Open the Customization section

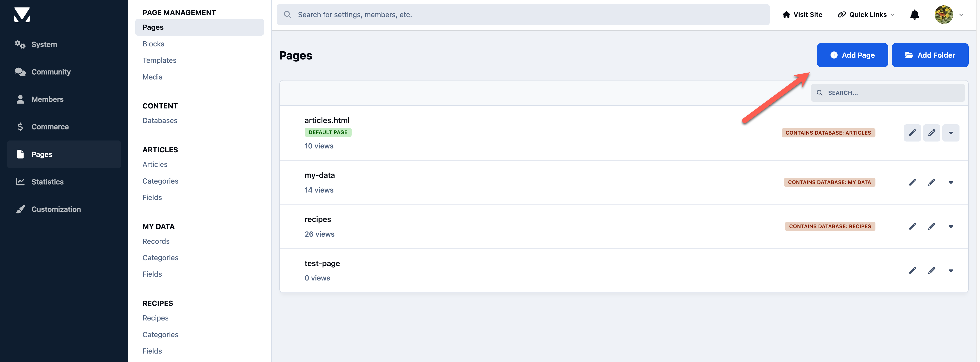(x=64, y=209)
